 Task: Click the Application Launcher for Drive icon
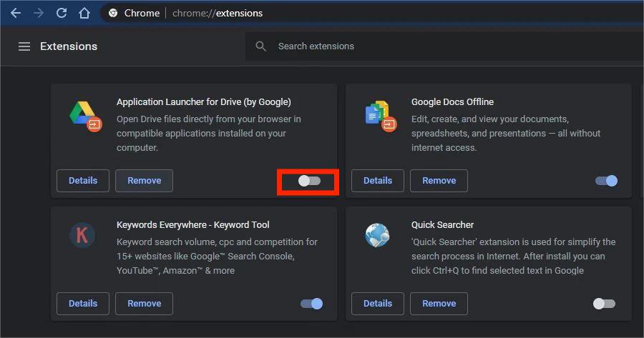pos(85,116)
